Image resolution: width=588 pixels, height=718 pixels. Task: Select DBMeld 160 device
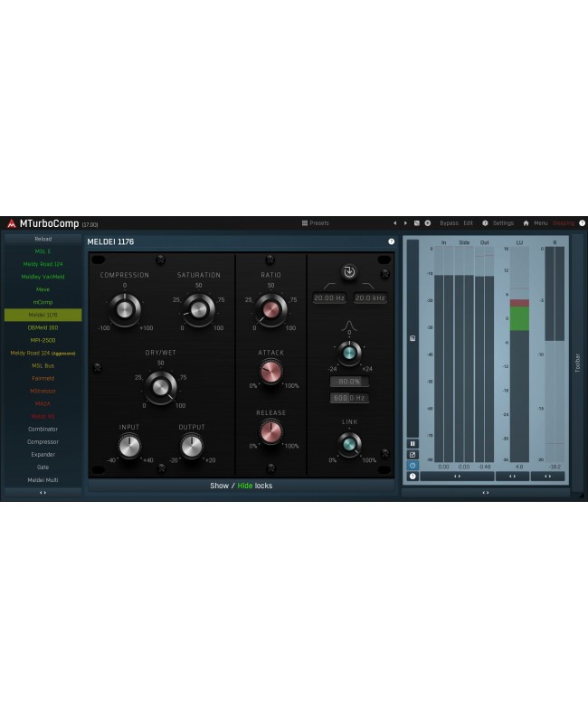pyautogui.click(x=43, y=328)
